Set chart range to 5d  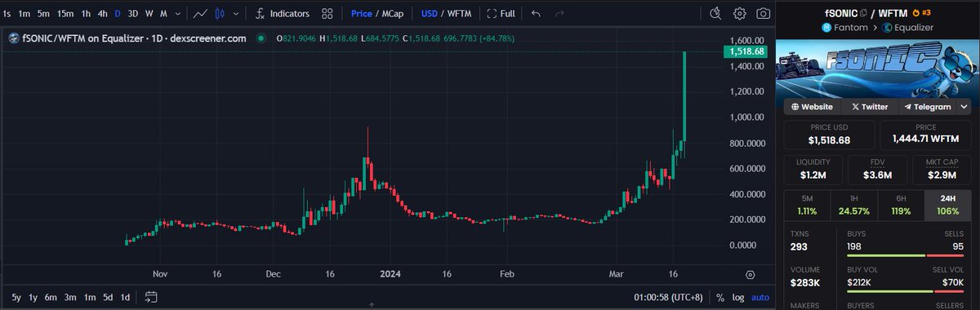(108, 297)
